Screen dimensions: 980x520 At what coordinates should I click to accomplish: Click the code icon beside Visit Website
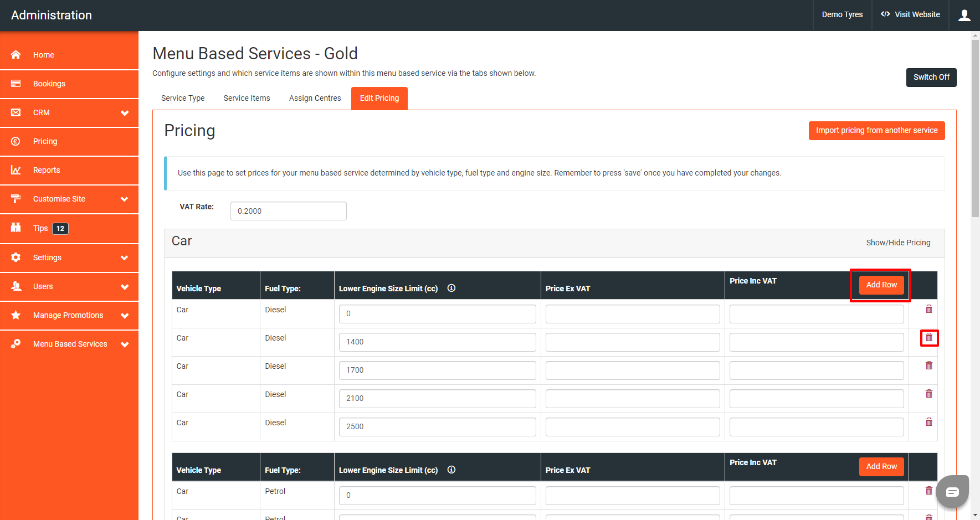(x=885, y=14)
